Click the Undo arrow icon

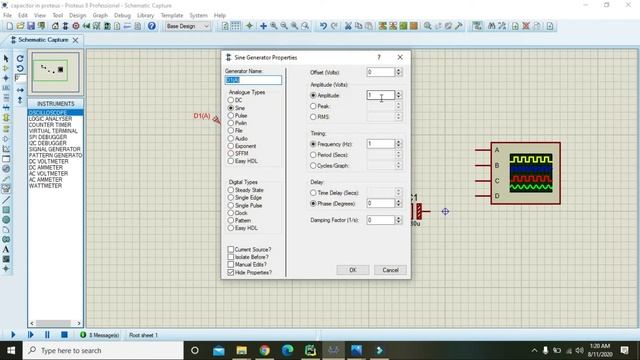click(x=323, y=26)
